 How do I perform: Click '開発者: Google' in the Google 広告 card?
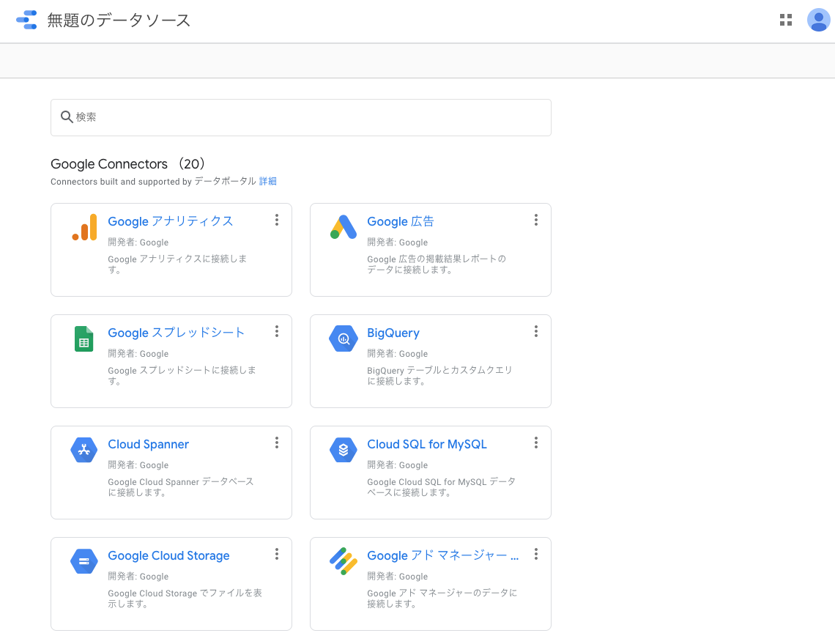coord(397,243)
